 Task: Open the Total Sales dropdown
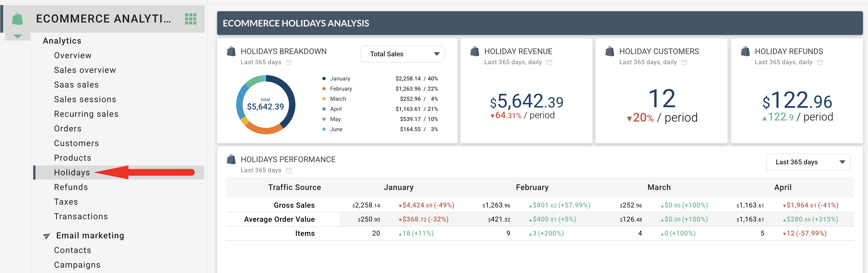pyautogui.click(x=402, y=54)
